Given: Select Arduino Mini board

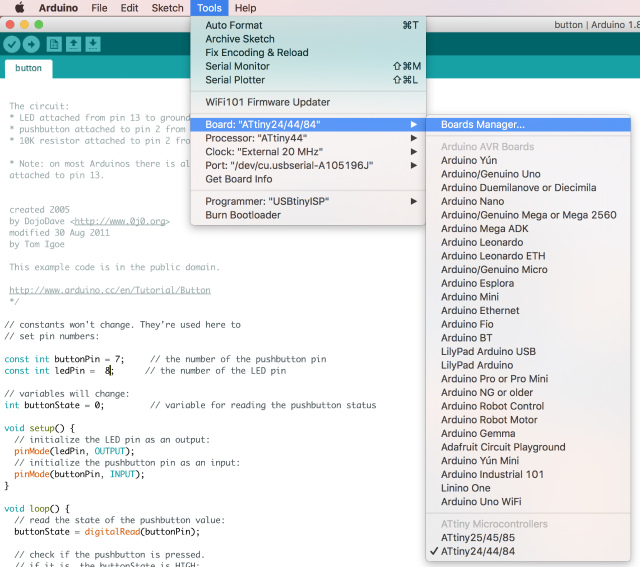Looking at the screenshot, I should [x=528, y=297].
